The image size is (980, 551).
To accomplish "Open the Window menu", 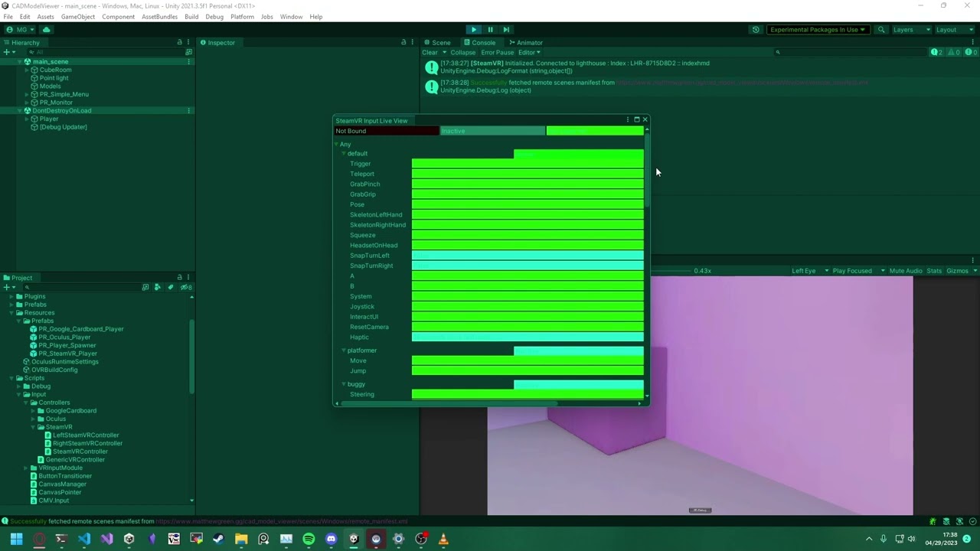I will point(291,17).
